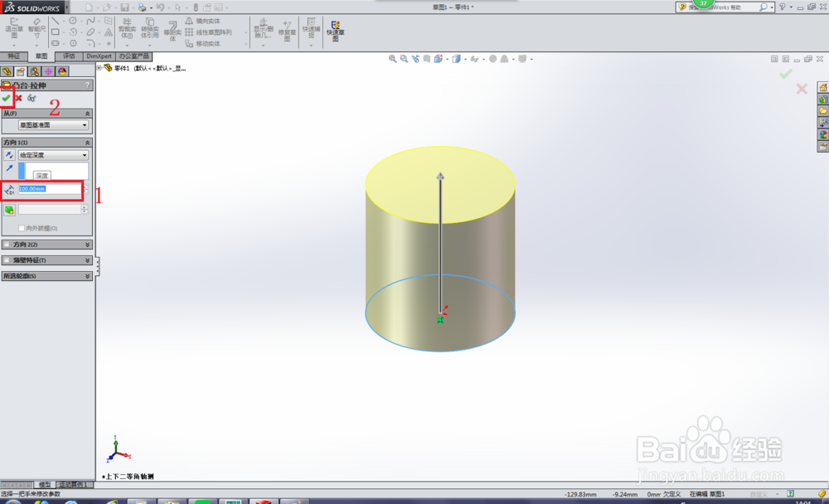Collapse the 方向 1 section
This screenshot has height=504, width=829.
pos(87,143)
